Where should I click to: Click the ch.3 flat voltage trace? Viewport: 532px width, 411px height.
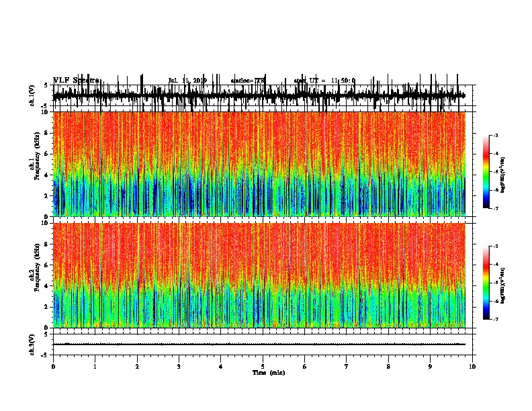pos(259,345)
